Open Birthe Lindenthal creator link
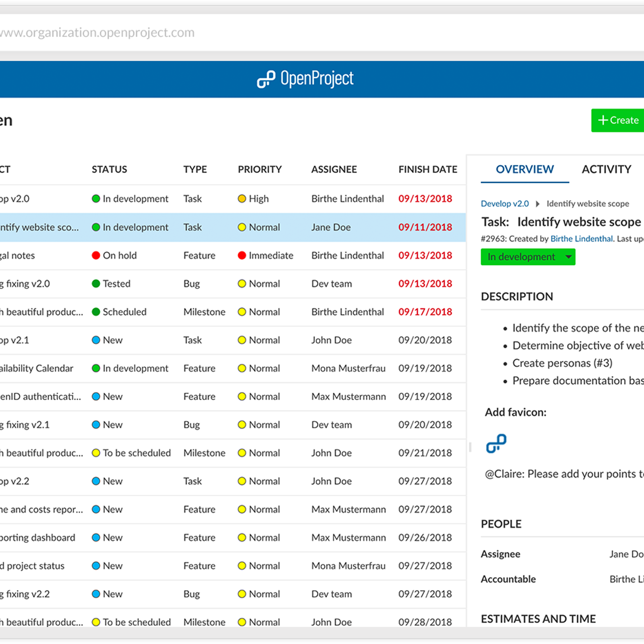The width and height of the screenshot is (644, 644). [581, 239]
